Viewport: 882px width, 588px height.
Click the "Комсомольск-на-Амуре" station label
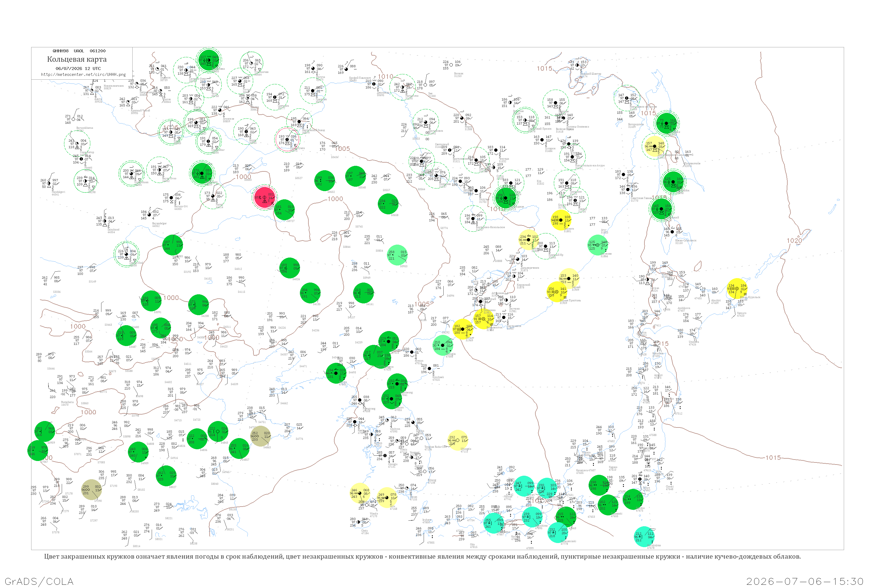590,165
